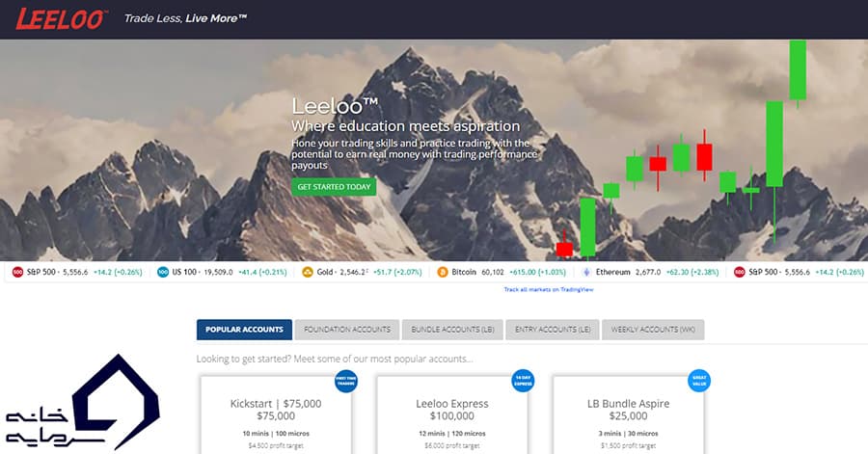
Task: Click the 'Looking to get started?' intro line
Action: [335, 359]
